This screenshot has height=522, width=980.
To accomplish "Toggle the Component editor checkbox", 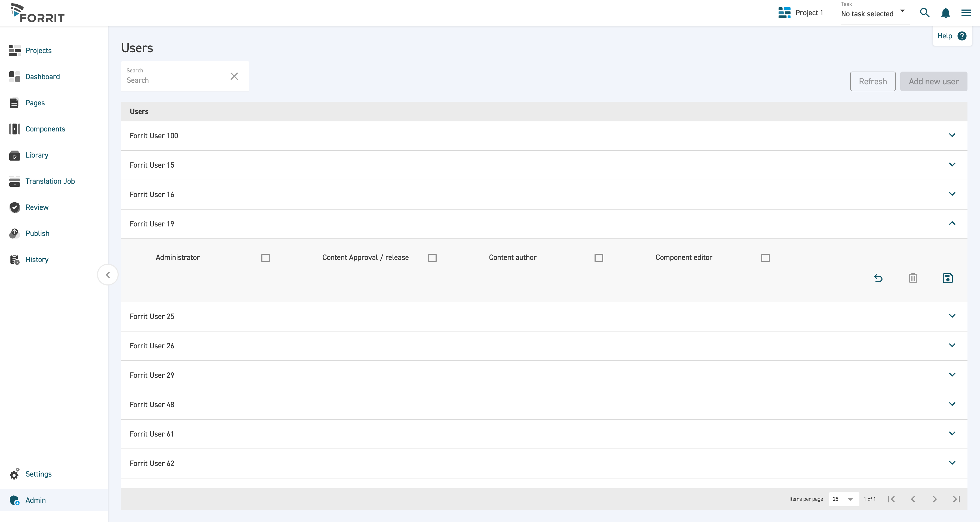I will [765, 258].
